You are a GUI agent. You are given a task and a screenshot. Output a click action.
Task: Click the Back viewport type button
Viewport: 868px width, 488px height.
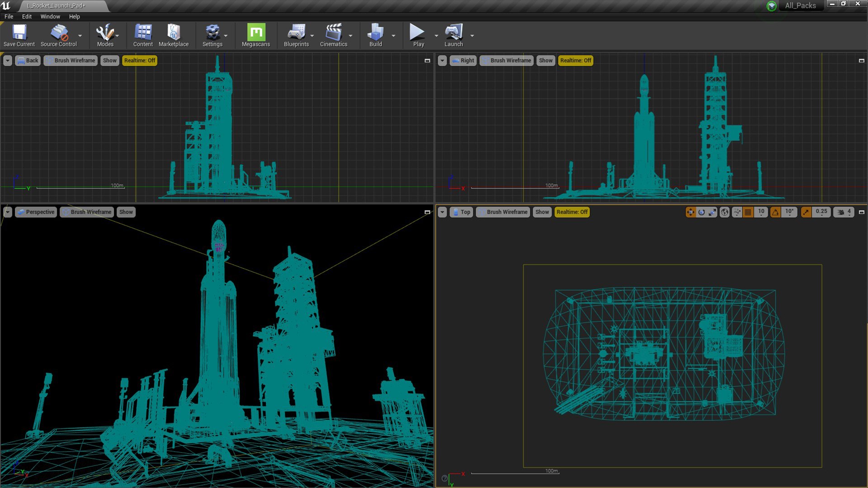(x=28, y=61)
